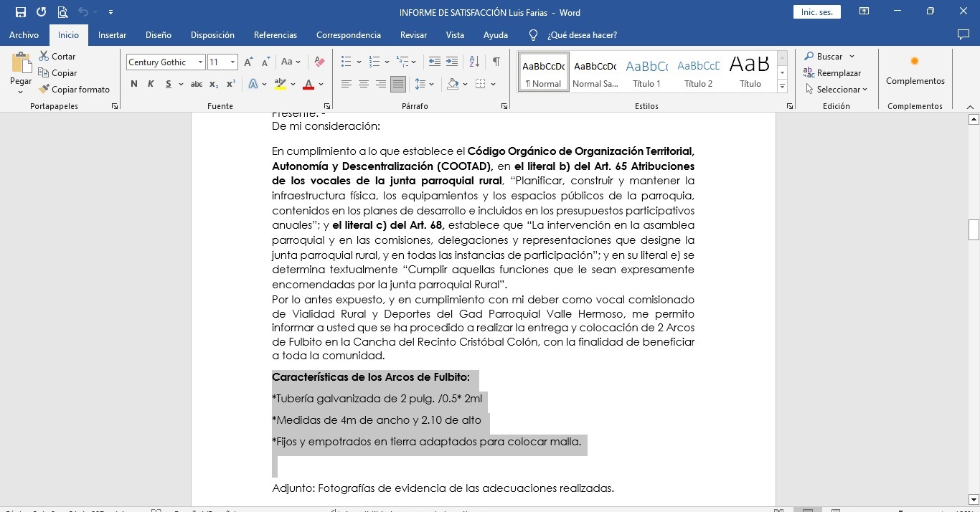Viewport: 980px width, 512px height.
Task: Open the Seleccionar dropdown menu
Action: coord(837,90)
